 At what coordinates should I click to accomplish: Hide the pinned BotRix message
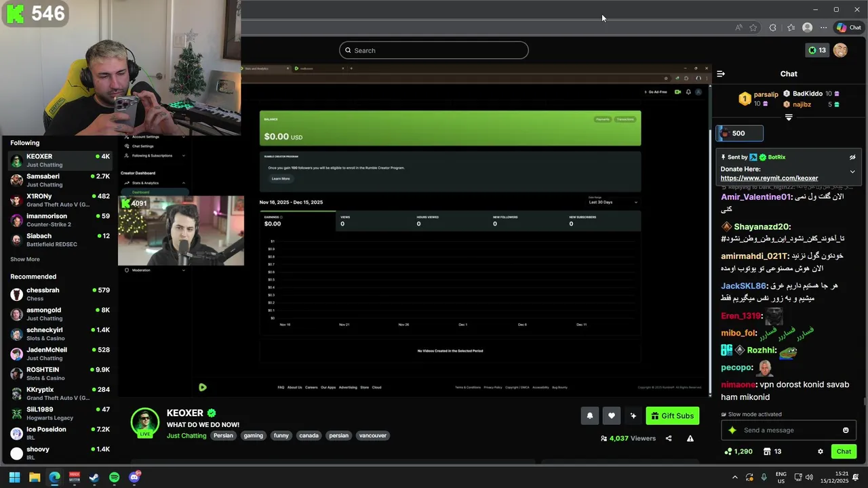click(852, 157)
